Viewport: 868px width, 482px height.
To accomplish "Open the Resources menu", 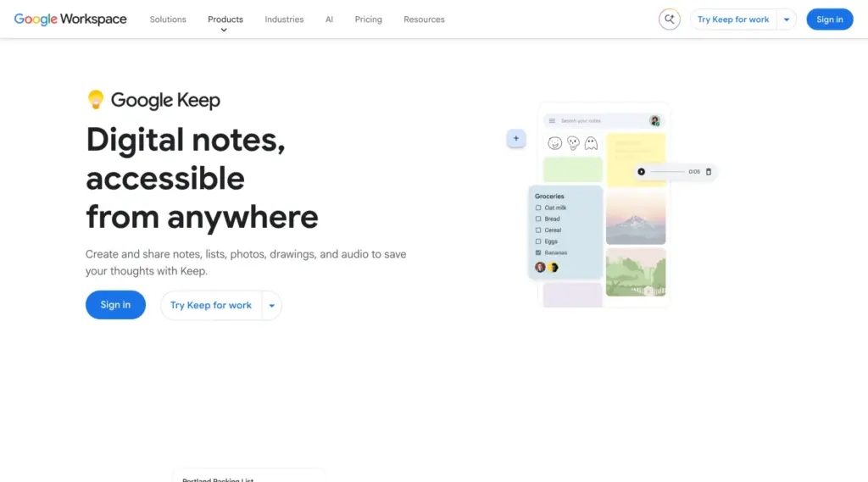I will [x=424, y=19].
